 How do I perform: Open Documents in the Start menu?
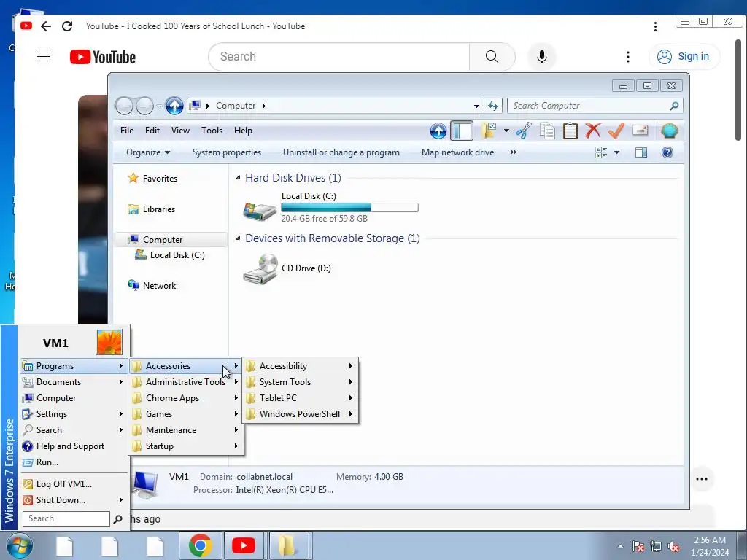point(74,382)
